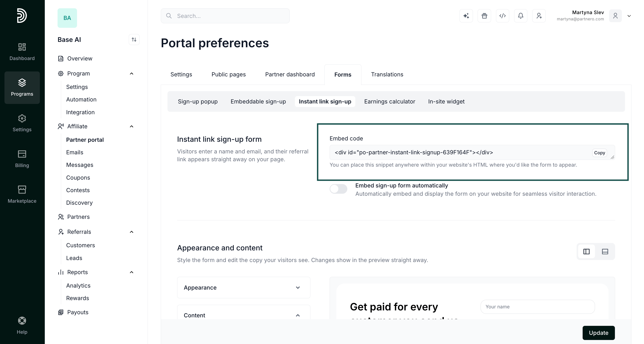Focus the Search field
Viewport: 644px width, 344px height.
(225, 16)
